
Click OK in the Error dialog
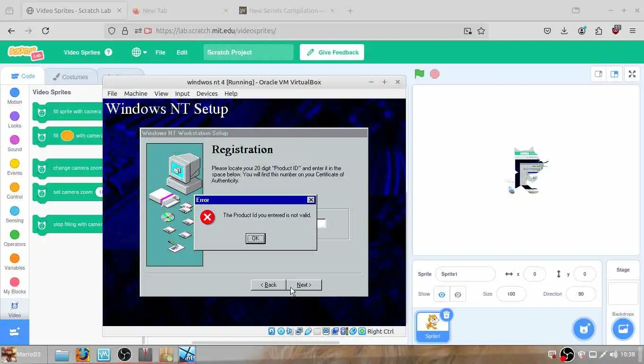coord(255,238)
